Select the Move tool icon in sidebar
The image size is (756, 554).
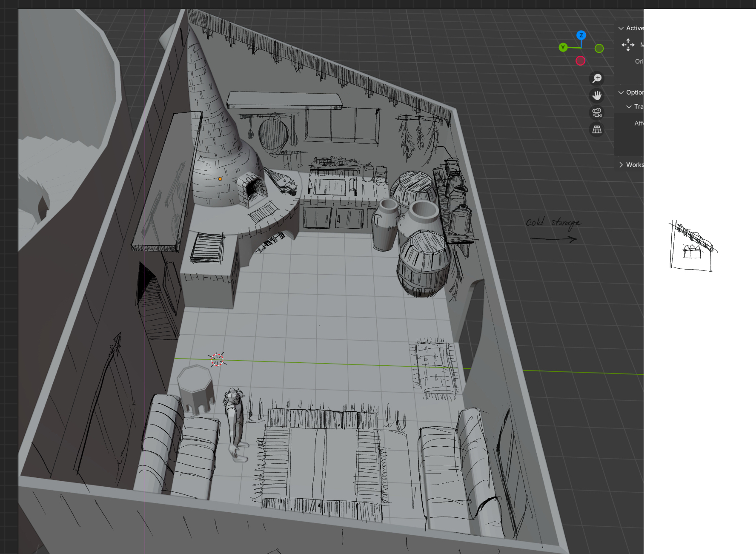point(628,45)
